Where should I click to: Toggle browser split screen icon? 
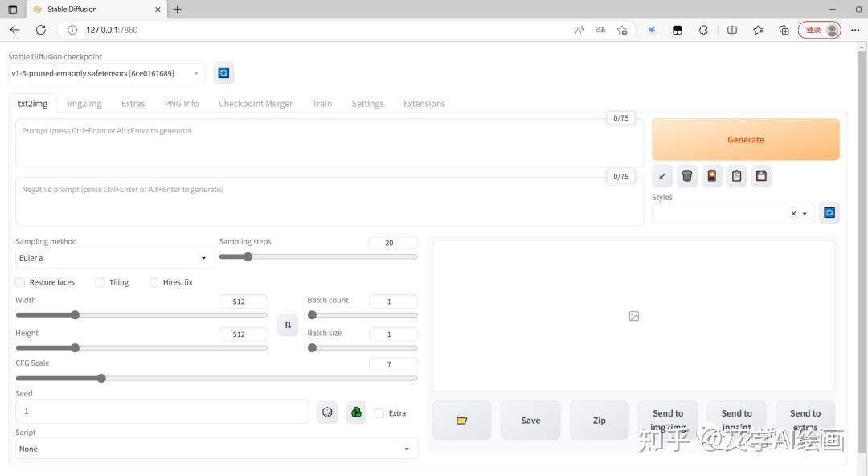click(732, 30)
